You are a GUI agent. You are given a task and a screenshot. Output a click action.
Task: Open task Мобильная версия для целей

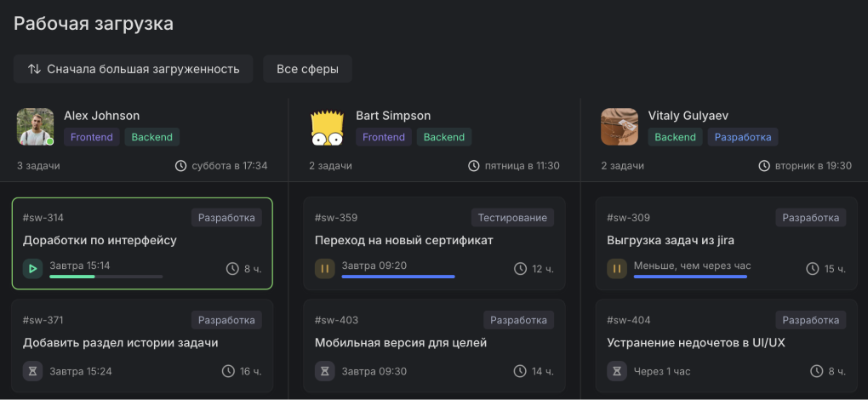[401, 343]
